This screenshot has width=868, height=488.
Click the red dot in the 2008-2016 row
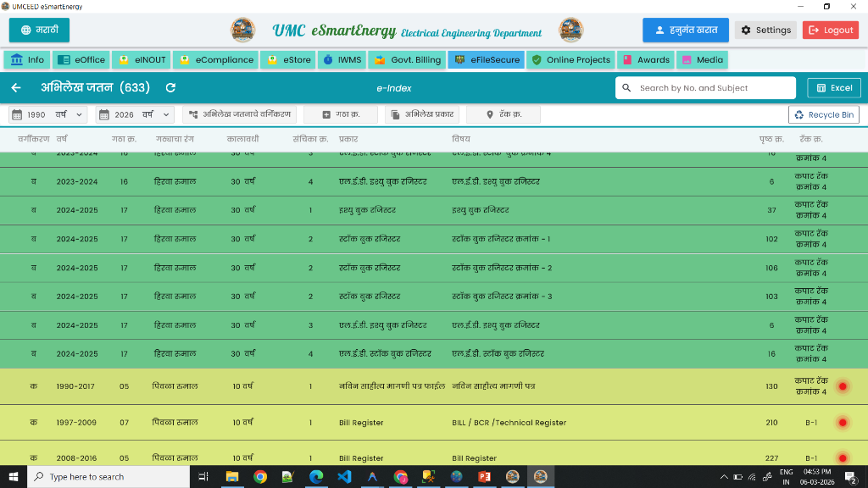(843, 458)
